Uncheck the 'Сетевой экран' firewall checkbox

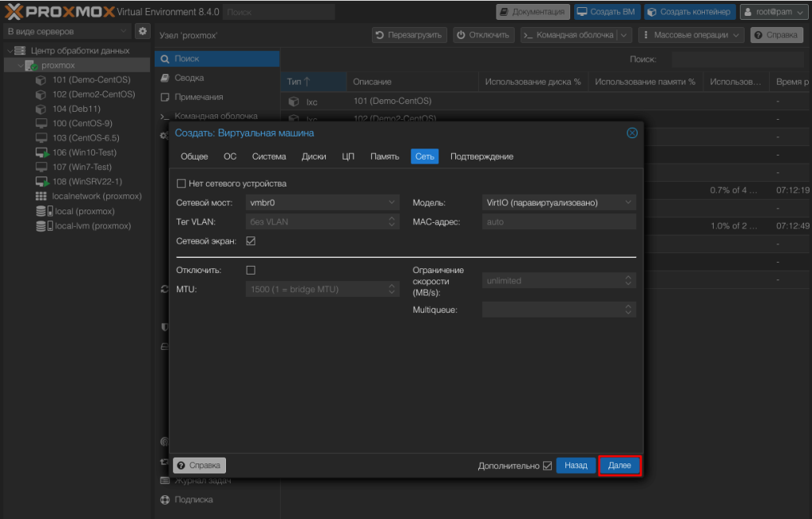[251, 241]
